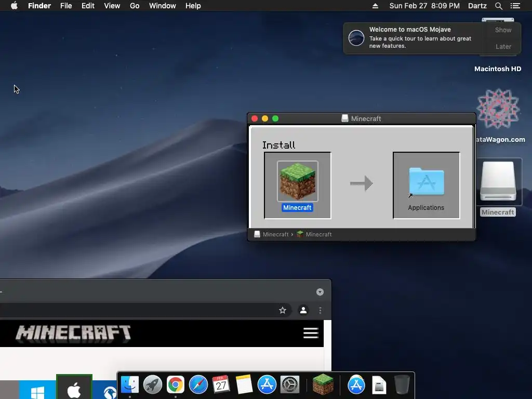Image resolution: width=532 pixels, height=399 pixels.
Task: Open the Go menu
Action: click(x=135, y=6)
